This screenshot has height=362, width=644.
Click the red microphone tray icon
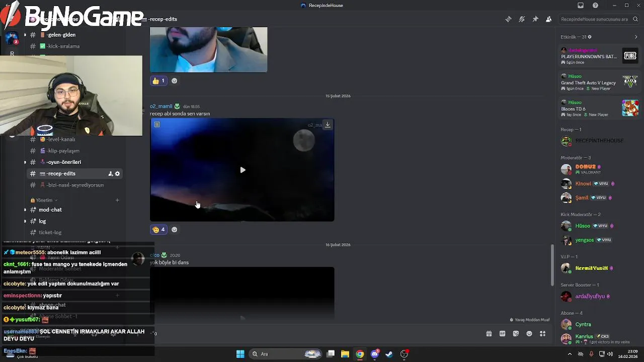pos(591,354)
